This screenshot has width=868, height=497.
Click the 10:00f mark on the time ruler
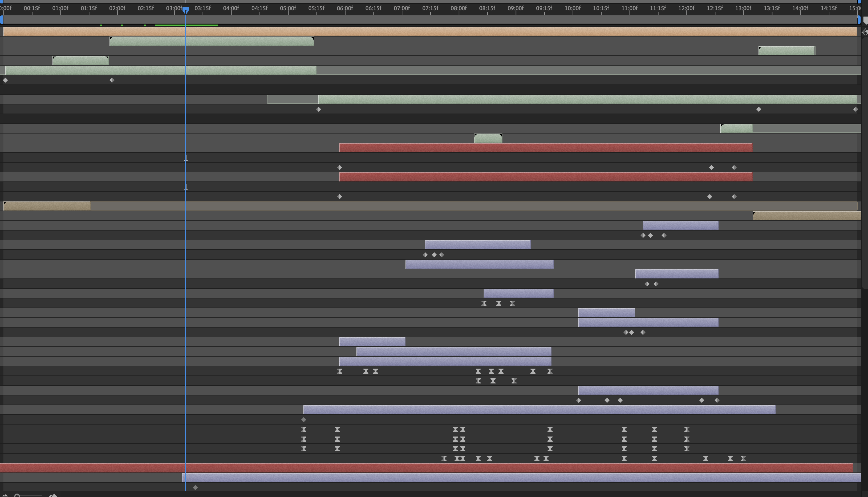[572, 8]
